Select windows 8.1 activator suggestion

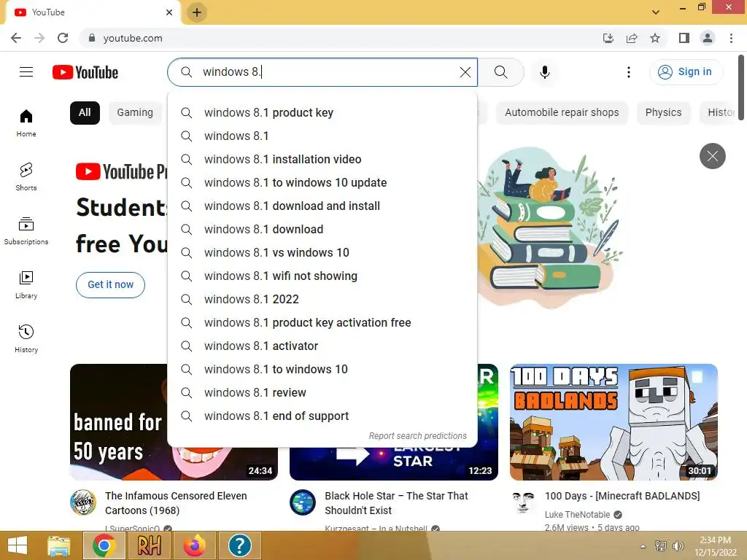[322, 346]
